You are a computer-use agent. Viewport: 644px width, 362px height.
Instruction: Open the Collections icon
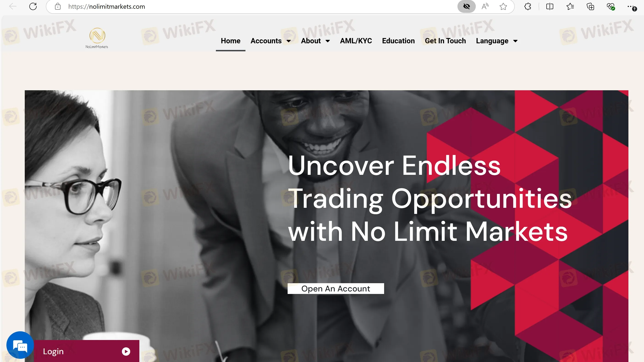pyautogui.click(x=591, y=6)
